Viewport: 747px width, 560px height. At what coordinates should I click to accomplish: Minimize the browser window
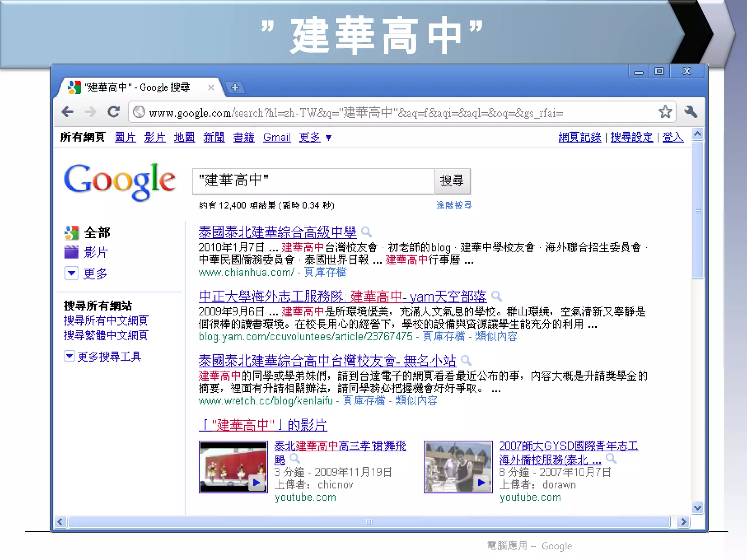pos(639,71)
